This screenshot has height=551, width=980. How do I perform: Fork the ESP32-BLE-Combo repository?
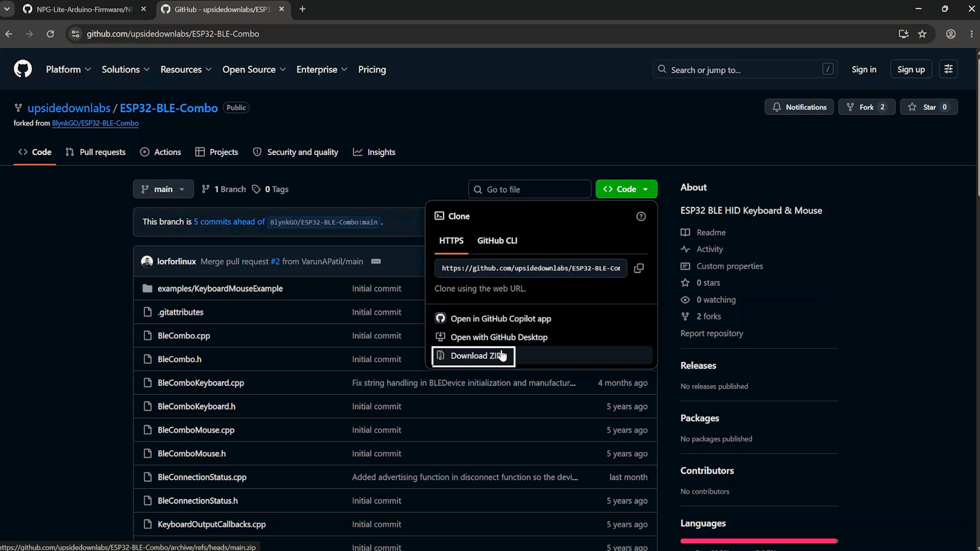866,107
